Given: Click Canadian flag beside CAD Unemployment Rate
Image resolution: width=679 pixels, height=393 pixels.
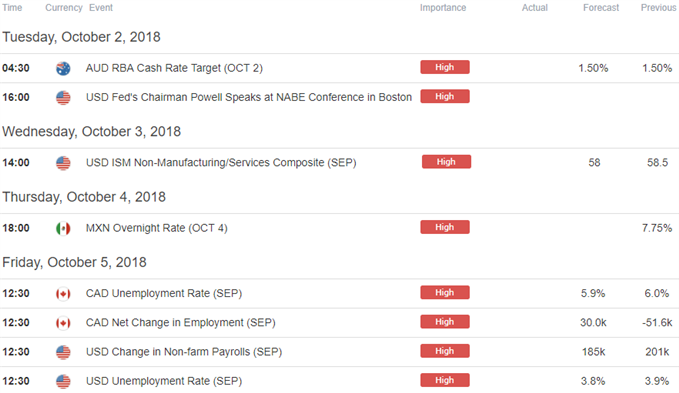Looking at the screenshot, I should click(x=63, y=293).
